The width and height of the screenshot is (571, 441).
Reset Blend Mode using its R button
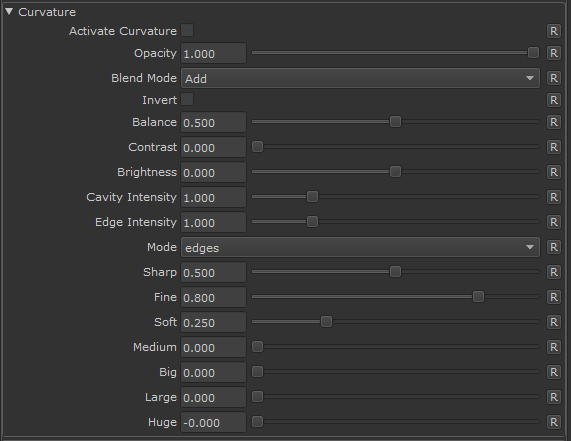click(x=554, y=78)
